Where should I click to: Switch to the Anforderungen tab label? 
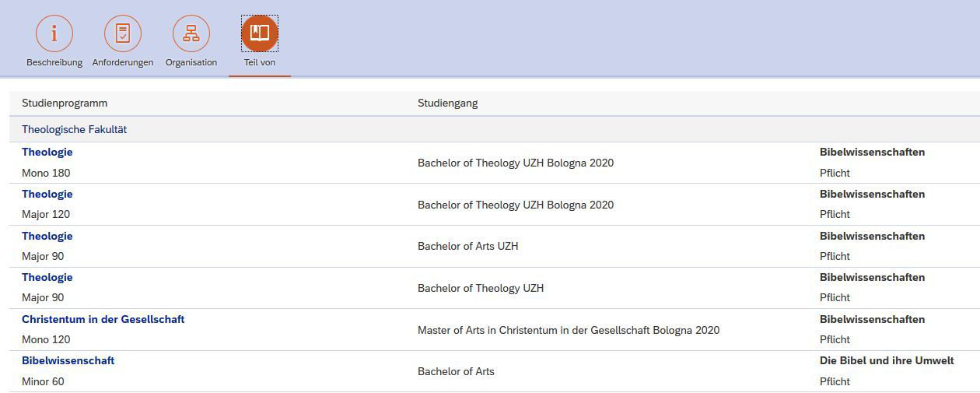123,62
